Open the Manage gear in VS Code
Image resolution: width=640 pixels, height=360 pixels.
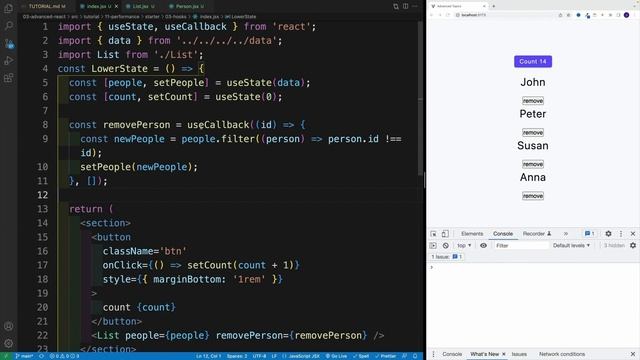[x=9, y=343]
